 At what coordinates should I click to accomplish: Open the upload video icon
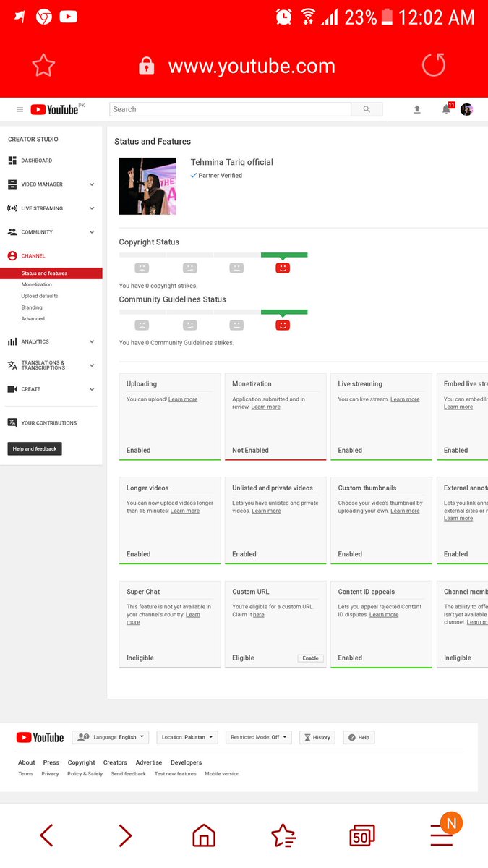point(417,109)
